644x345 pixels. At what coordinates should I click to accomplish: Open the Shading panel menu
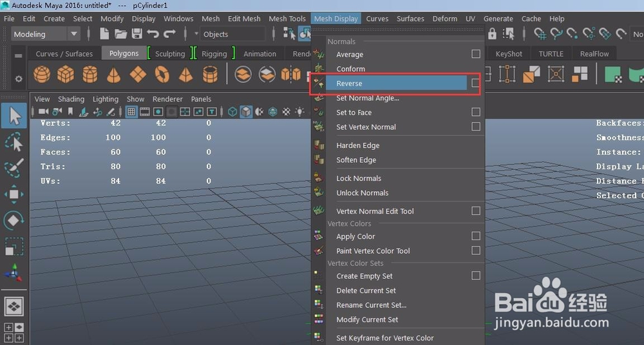coord(71,99)
